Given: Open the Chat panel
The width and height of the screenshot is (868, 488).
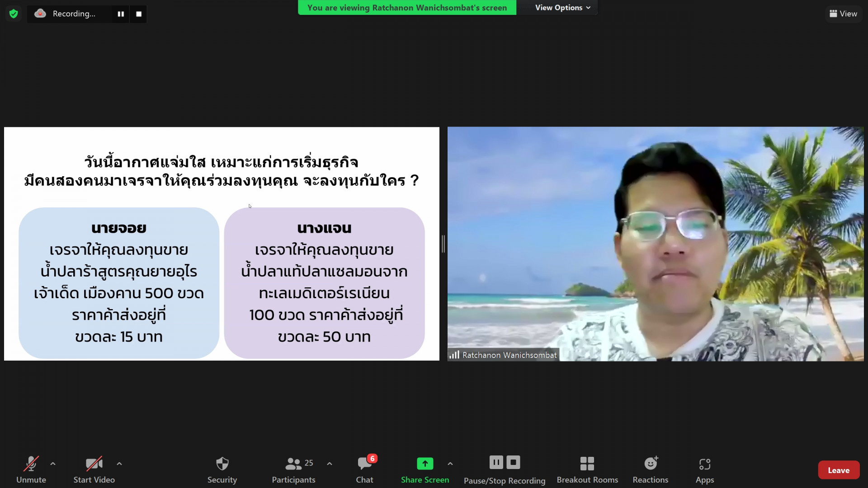Looking at the screenshot, I should (365, 469).
